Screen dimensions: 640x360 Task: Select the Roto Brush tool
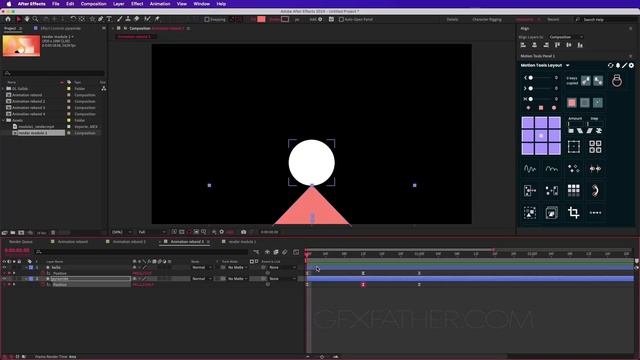(x=147, y=19)
